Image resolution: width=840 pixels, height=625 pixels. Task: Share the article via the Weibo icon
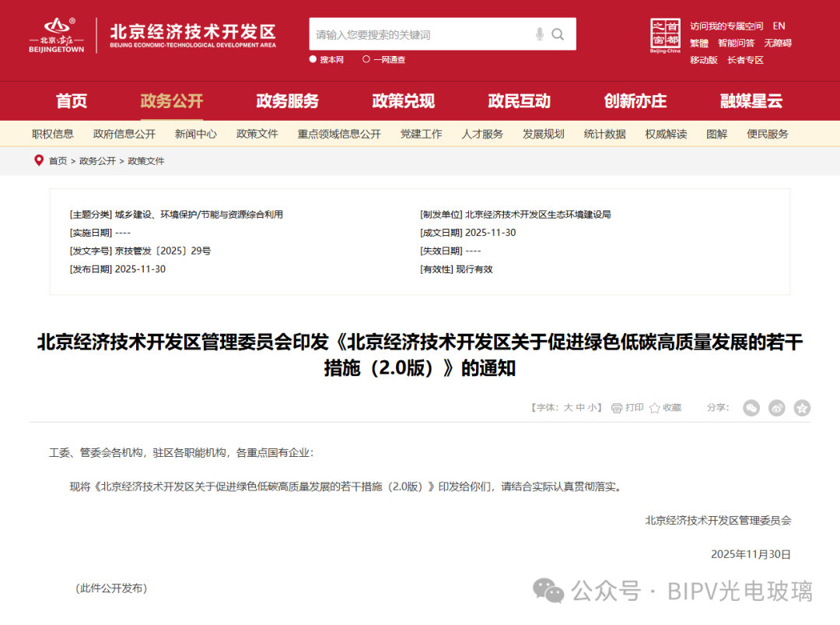(x=776, y=407)
